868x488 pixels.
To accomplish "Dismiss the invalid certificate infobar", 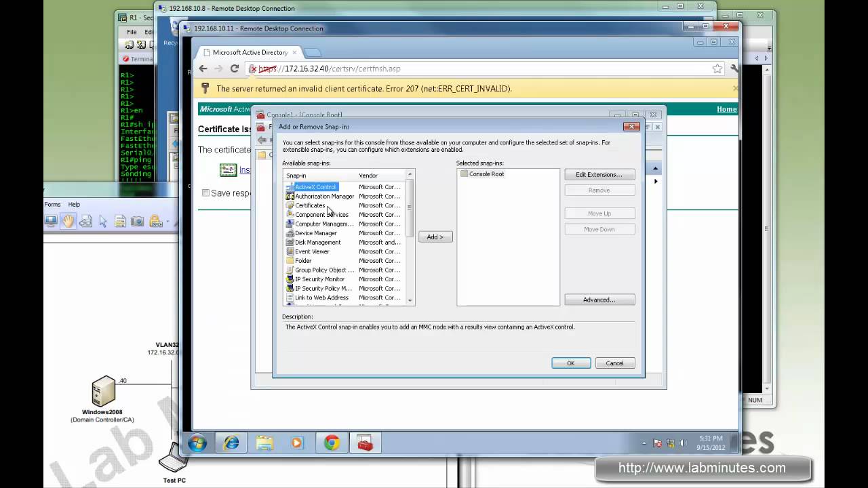I will 735,88.
